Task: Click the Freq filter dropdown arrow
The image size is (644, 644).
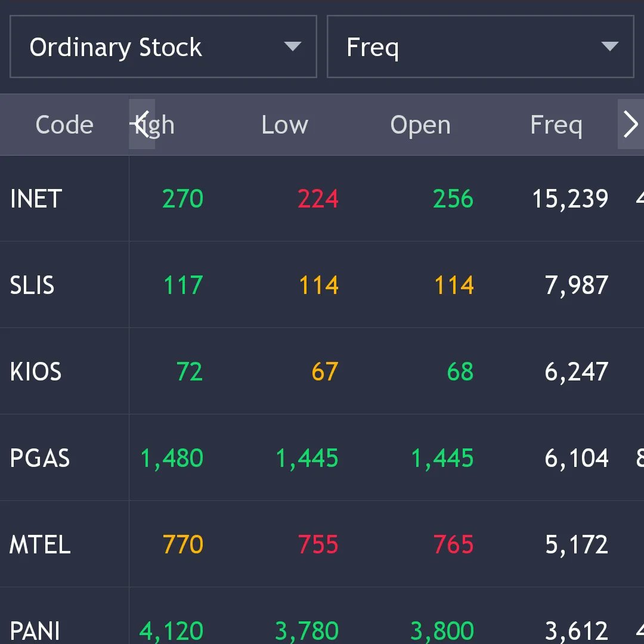Action: (x=609, y=47)
